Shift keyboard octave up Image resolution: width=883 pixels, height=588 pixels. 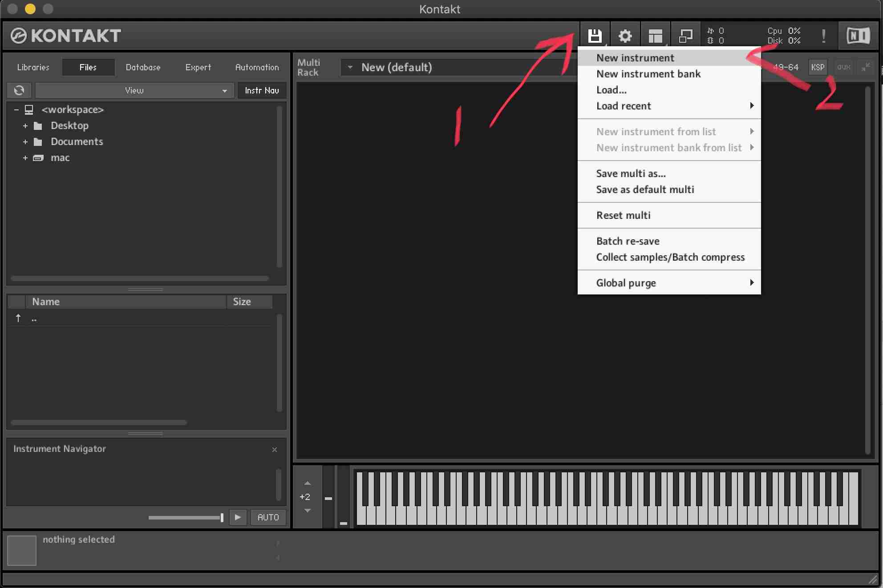point(308,483)
